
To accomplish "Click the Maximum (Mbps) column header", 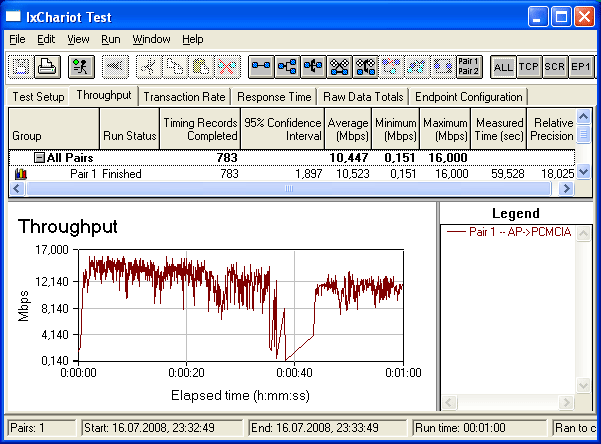I will [x=445, y=129].
